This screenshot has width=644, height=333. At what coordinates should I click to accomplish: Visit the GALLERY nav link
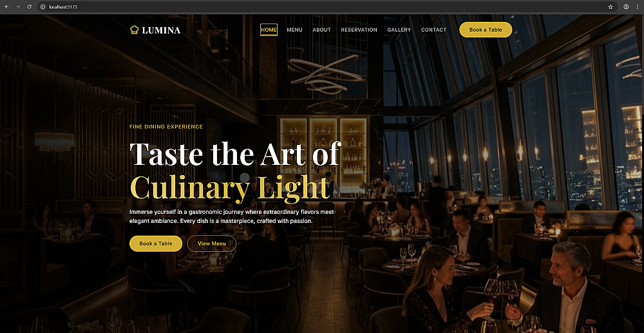[399, 30]
